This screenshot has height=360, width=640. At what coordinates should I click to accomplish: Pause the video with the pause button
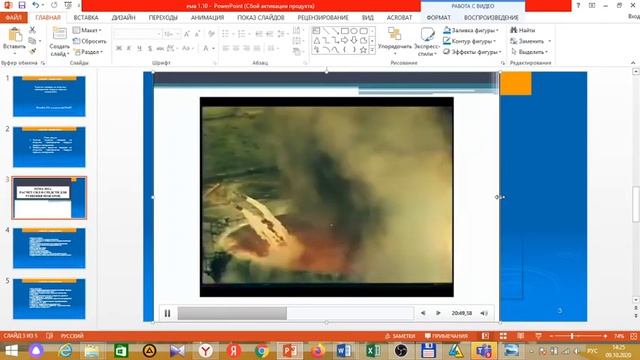167,313
